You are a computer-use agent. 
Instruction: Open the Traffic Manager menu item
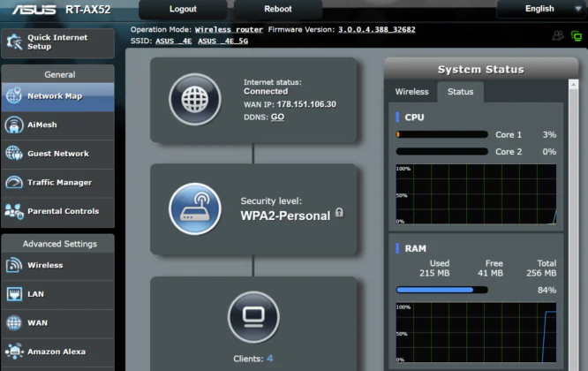tap(57, 183)
